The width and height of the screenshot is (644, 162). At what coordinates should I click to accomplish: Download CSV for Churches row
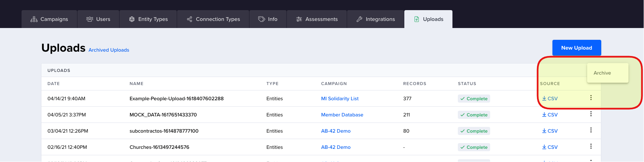point(550,147)
